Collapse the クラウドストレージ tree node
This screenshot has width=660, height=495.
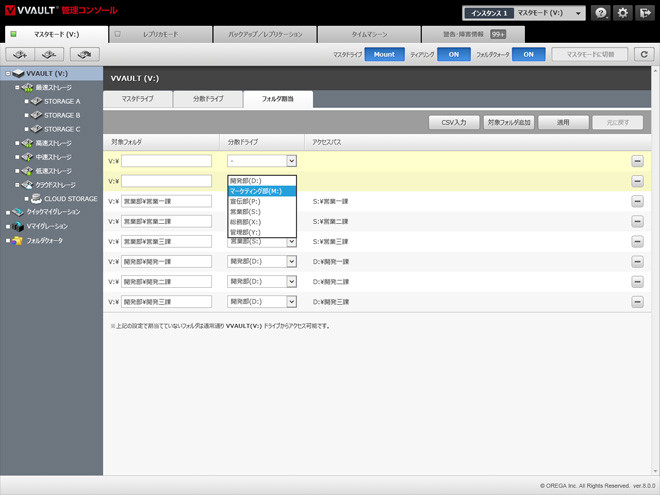[x=17, y=185]
